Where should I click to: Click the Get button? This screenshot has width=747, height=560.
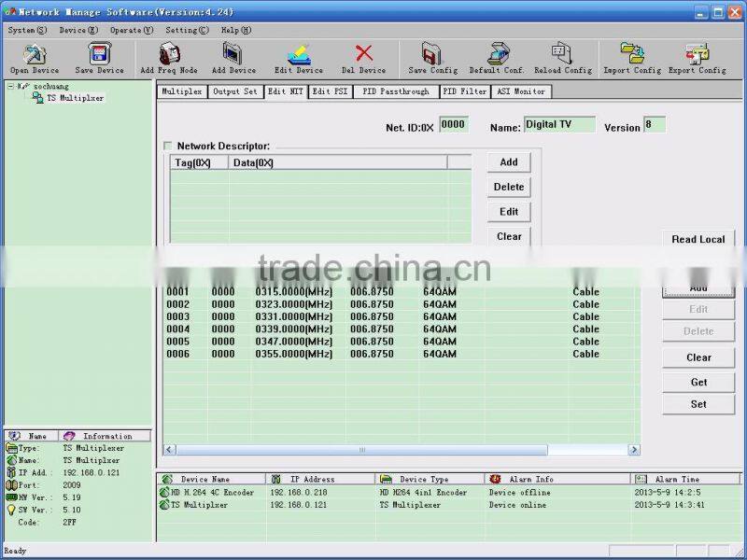coord(698,383)
